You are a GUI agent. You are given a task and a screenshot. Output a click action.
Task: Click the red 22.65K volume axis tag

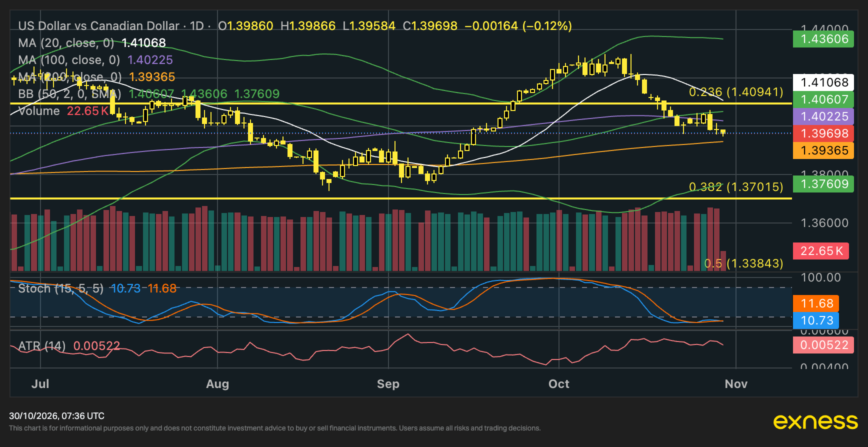pos(821,251)
